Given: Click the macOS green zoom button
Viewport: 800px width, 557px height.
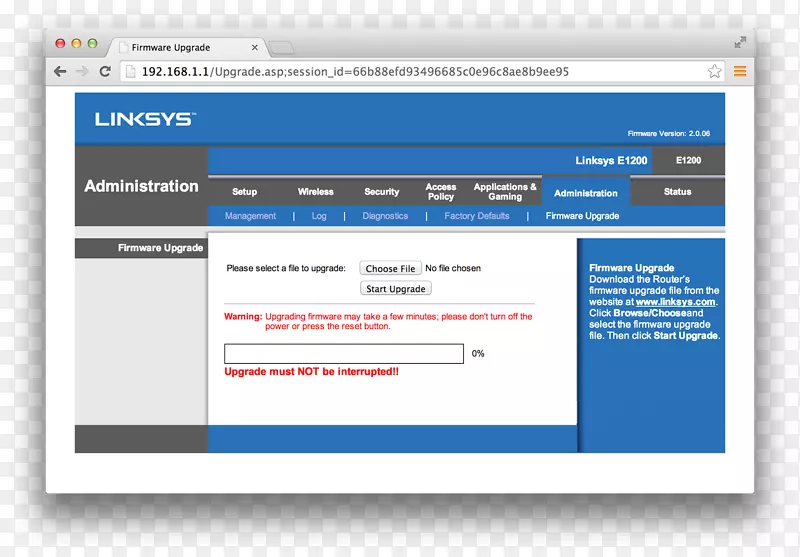Looking at the screenshot, I should [x=92, y=43].
